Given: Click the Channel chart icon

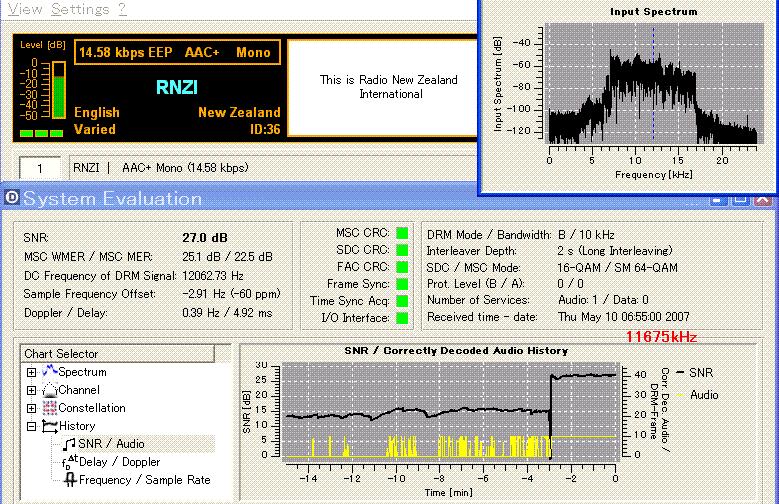Looking at the screenshot, I should pyautogui.click(x=50, y=390).
